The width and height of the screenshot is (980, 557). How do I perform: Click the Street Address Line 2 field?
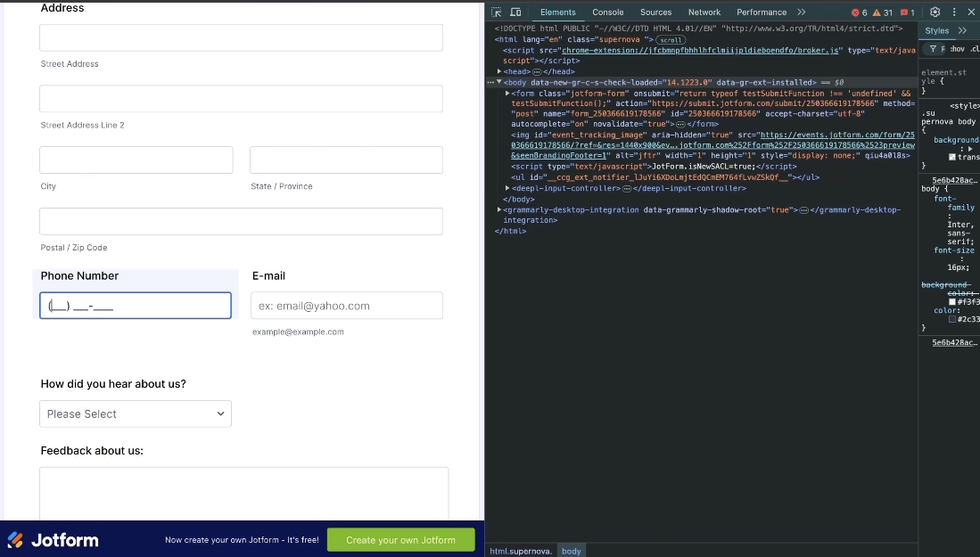coord(242,99)
